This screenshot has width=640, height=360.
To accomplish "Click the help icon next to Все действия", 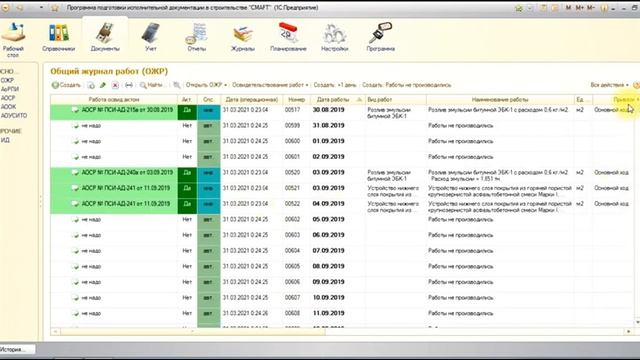I will click(x=636, y=85).
